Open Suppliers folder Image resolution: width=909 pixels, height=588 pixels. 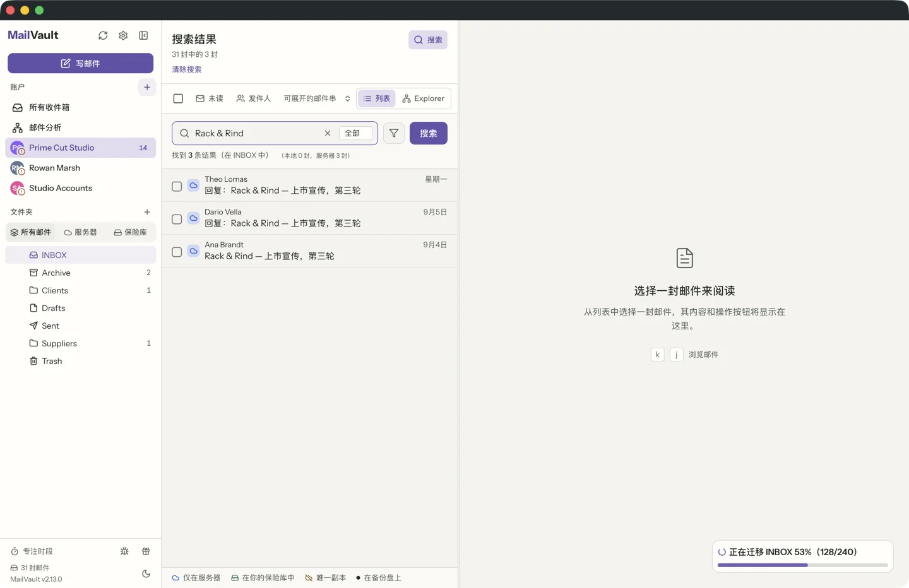point(80,343)
